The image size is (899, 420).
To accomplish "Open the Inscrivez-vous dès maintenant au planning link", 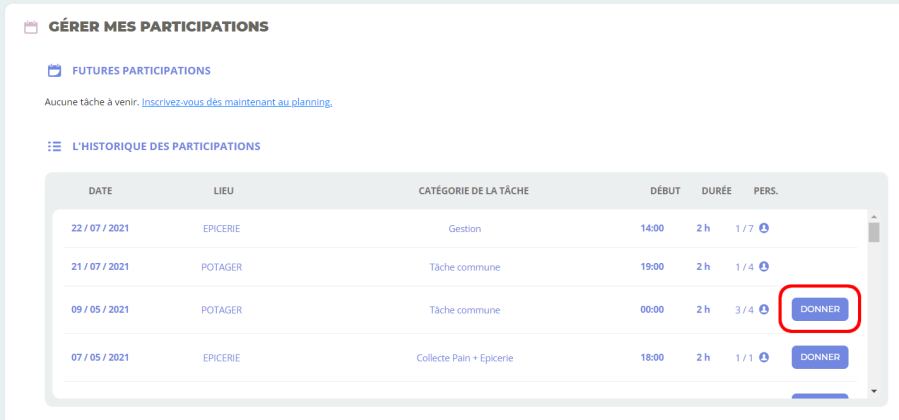I will [236, 102].
